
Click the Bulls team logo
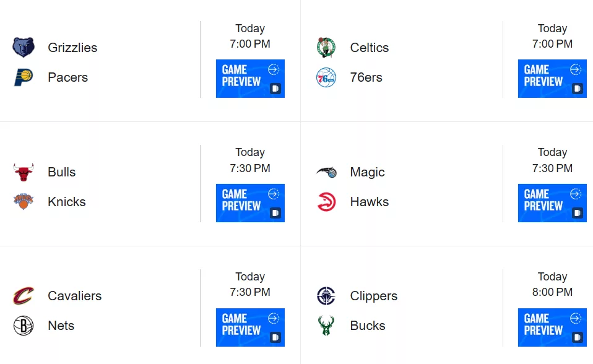24,172
